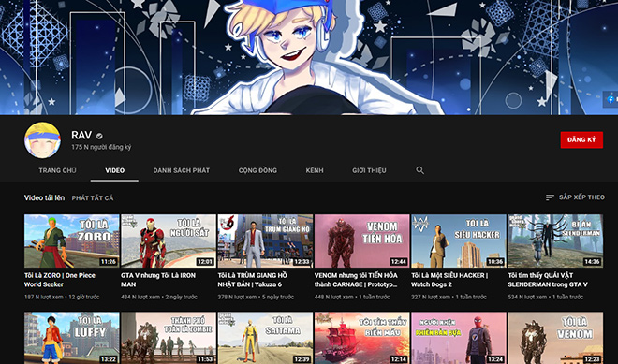
Task: Click the '175 N người đăng ký' subscriber count
Action: [101, 147]
